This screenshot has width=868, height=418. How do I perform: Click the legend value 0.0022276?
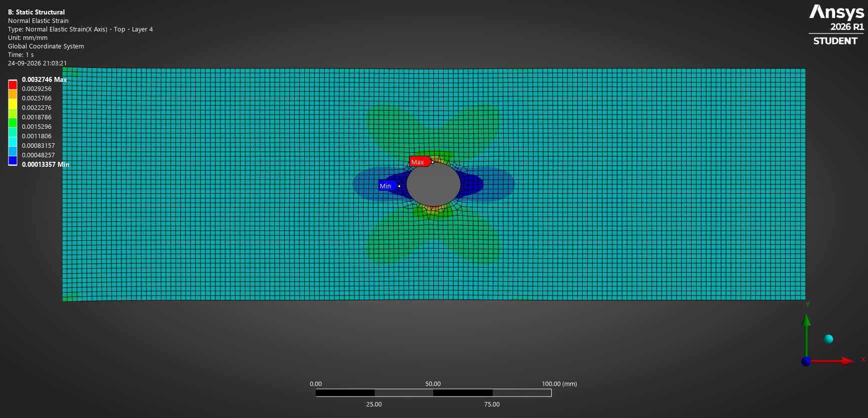coord(36,108)
